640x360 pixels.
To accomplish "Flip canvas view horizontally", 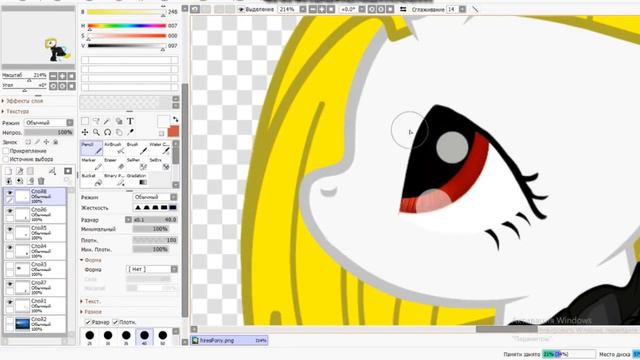I will (403, 9).
